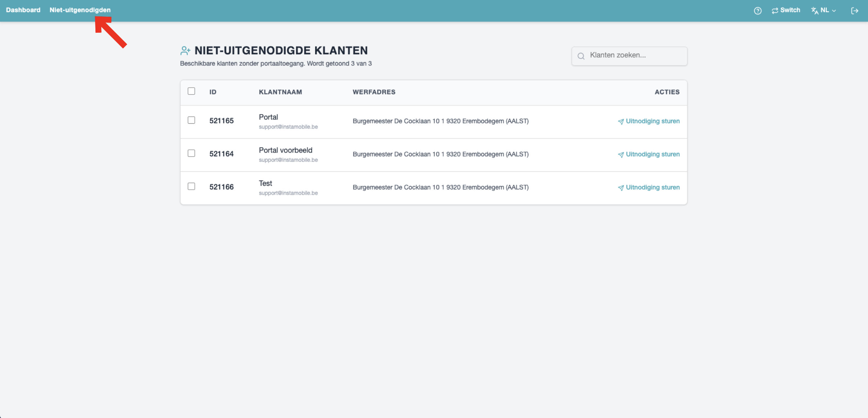Select customer ID 521164
The image size is (868, 418).
(x=221, y=154)
